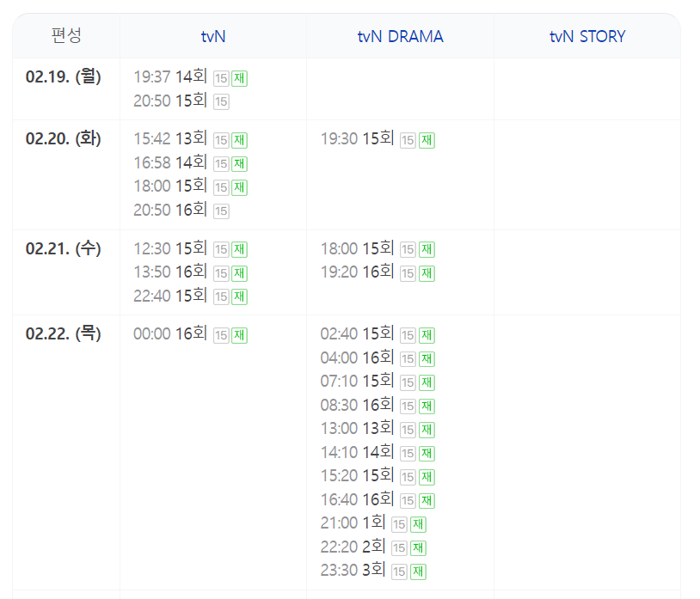Select the 02.19. (월) date row

tap(64, 76)
